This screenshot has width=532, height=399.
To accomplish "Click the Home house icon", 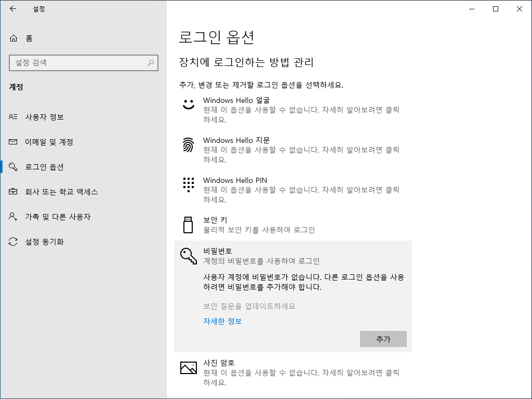I will [13, 38].
